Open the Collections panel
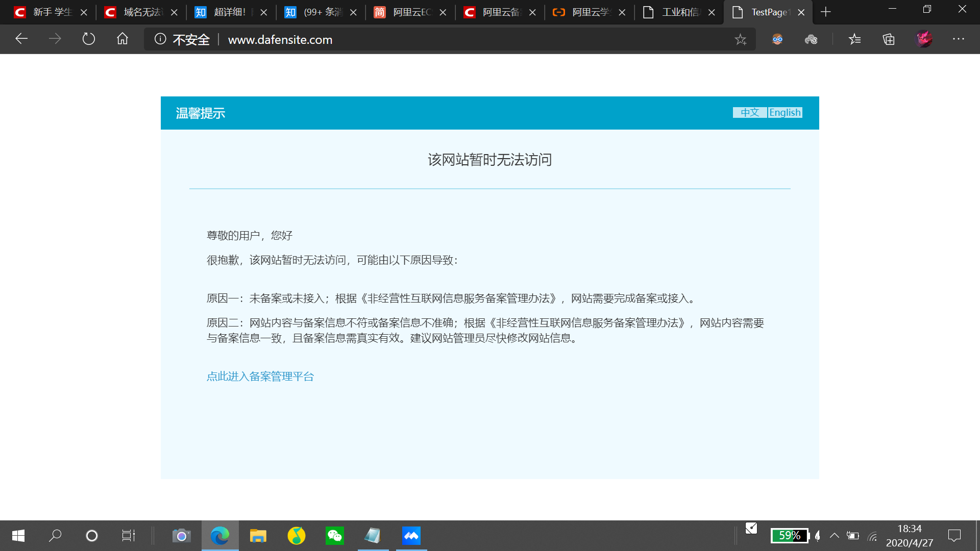This screenshot has height=551, width=980. point(889,39)
